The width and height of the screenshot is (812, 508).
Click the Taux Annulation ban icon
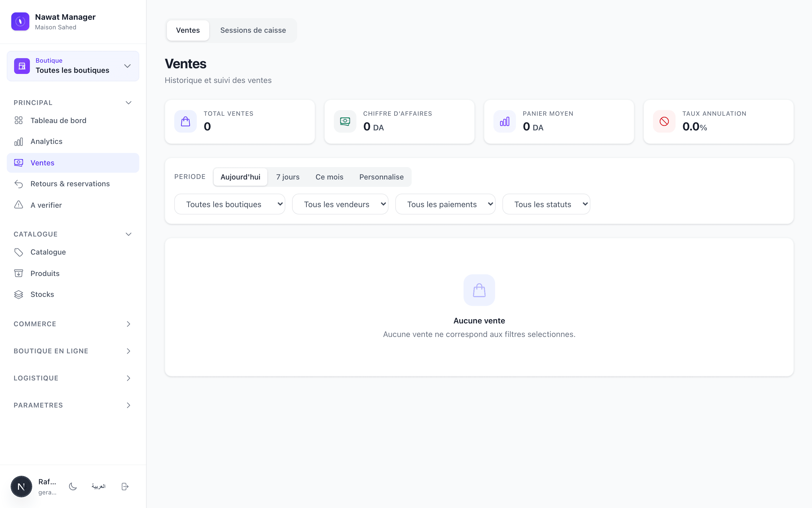[x=664, y=121]
